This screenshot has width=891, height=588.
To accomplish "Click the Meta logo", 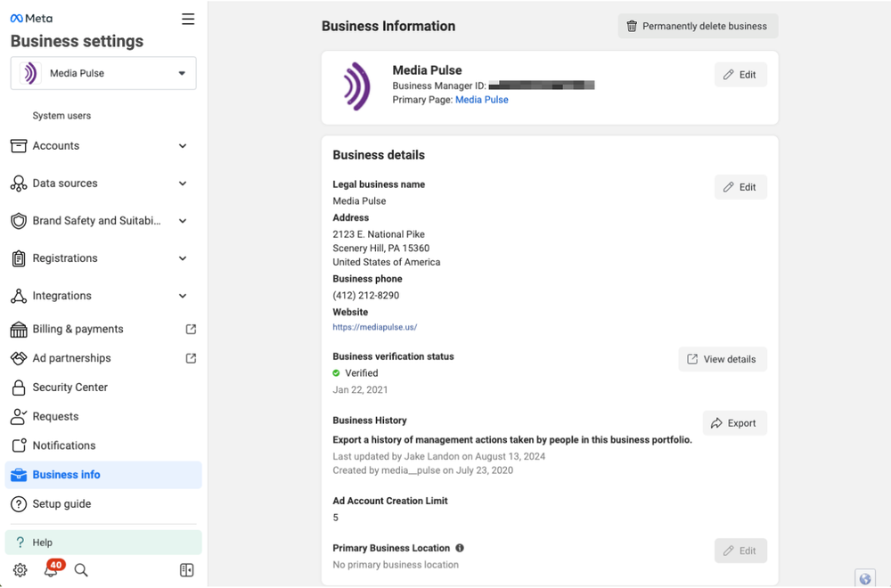I will click(x=31, y=18).
